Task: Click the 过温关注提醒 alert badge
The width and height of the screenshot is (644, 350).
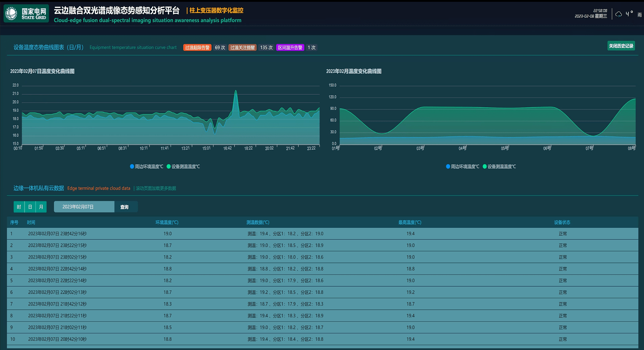Action: tap(242, 48)
